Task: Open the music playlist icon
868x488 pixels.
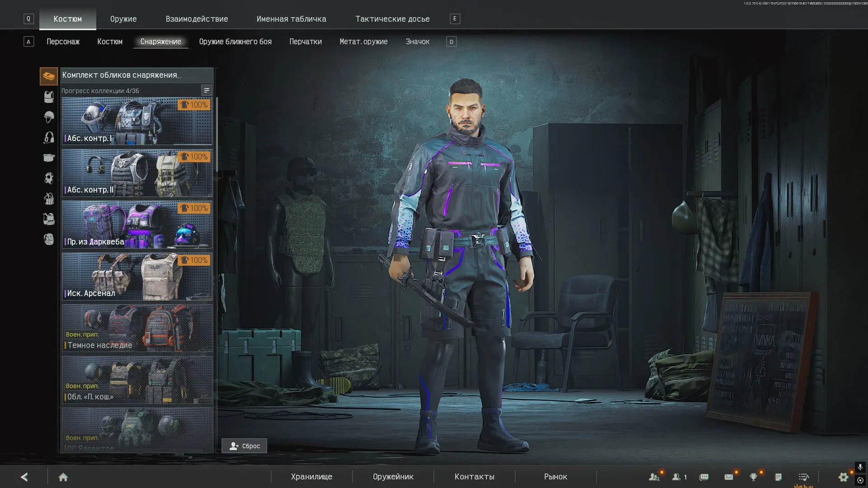Action: click(803, 477)
